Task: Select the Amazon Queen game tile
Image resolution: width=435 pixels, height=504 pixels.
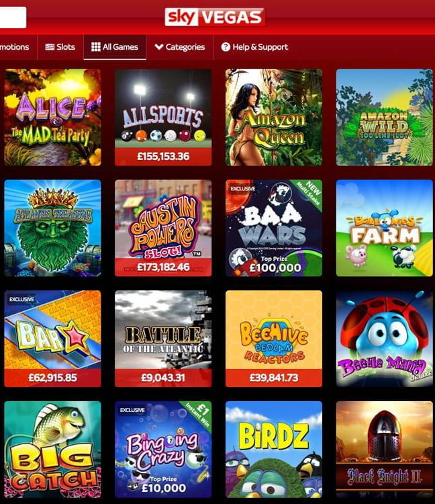Action: pyautogui.click(x=274, y=118)
